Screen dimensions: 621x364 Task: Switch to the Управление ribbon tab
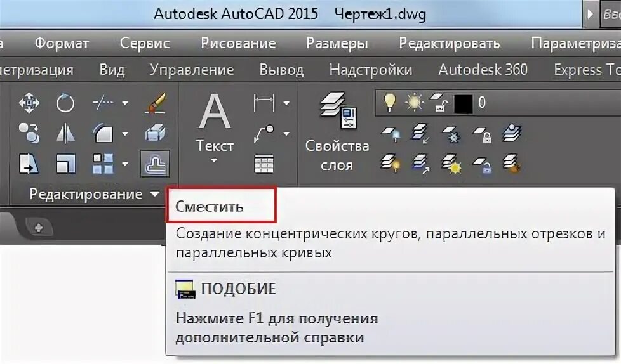(192, 70)
